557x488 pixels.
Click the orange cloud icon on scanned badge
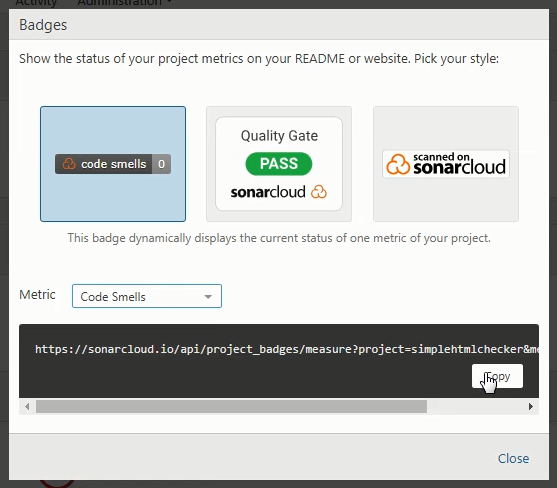coord(398,164)
